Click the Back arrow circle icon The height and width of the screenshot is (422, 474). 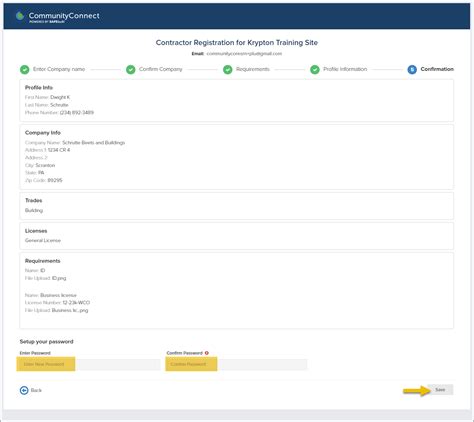point(24,390)
